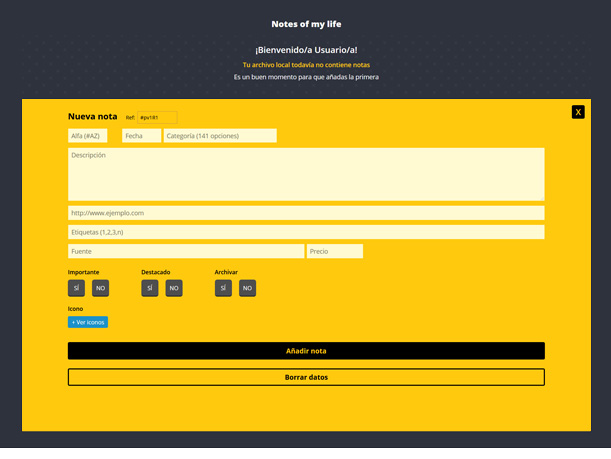The image size is (611, 459).
Task: Set Importante to SÍ
Action: (76, 288)
